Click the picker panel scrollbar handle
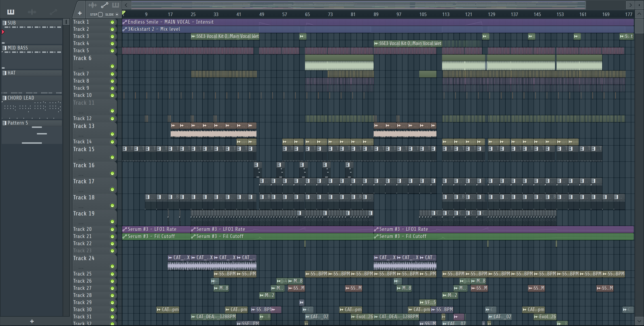This screenshot has height=326, width=644. 66,22
